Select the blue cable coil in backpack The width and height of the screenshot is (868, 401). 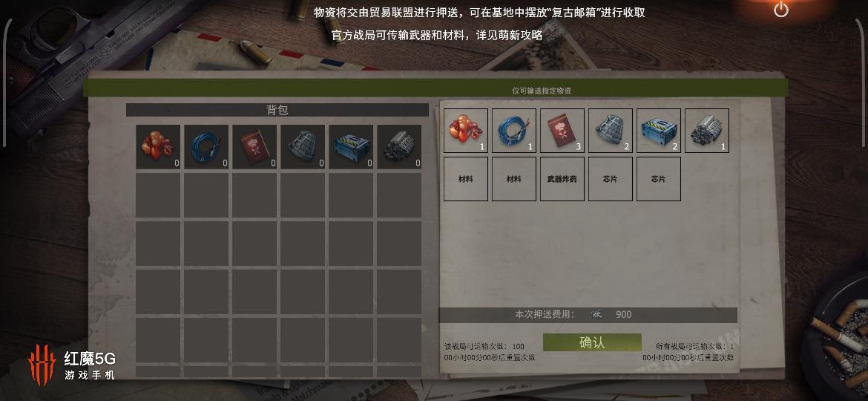[x=206, y=147]
